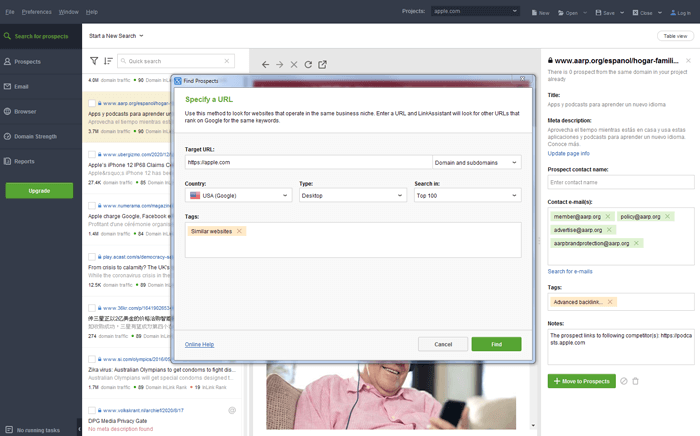Click the blacklist icon beside Move to Prospects
This screenshot has height=436, width=700.
pyautogui.click(x=624, y=381)
